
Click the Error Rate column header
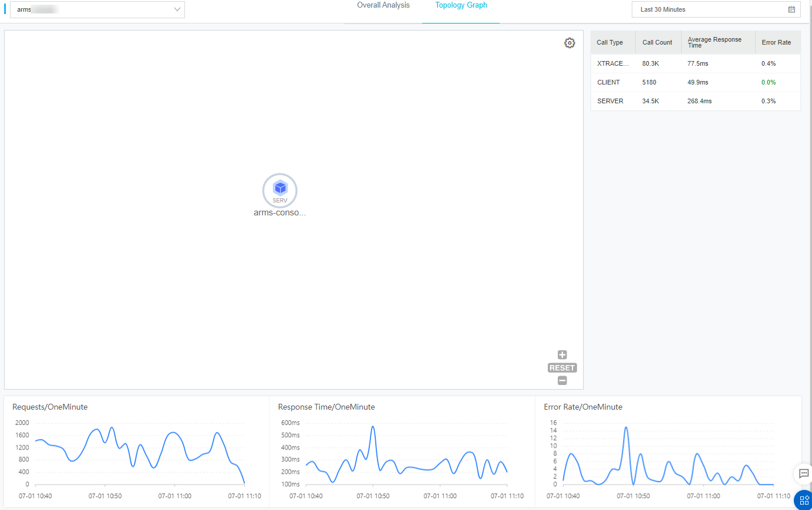(x=777, y=42)
